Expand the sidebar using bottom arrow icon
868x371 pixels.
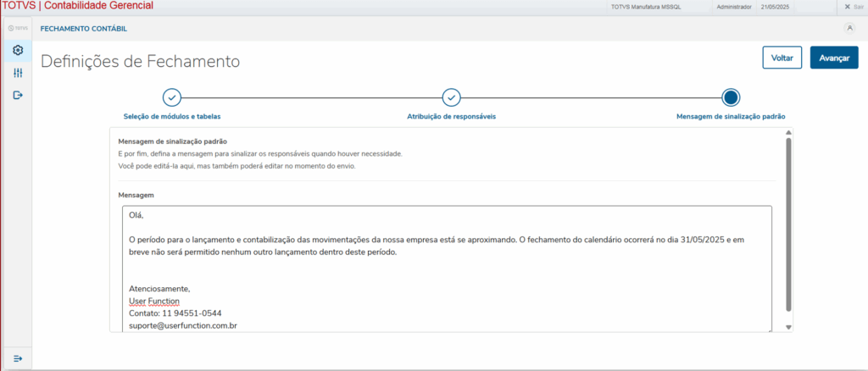pos(18,358)
